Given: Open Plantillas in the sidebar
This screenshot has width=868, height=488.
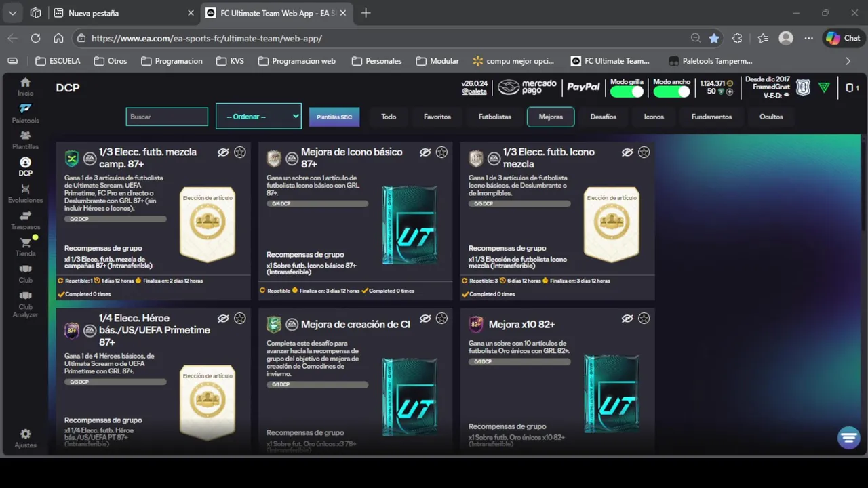Looking at the screenshot, I should click(25, 140).
